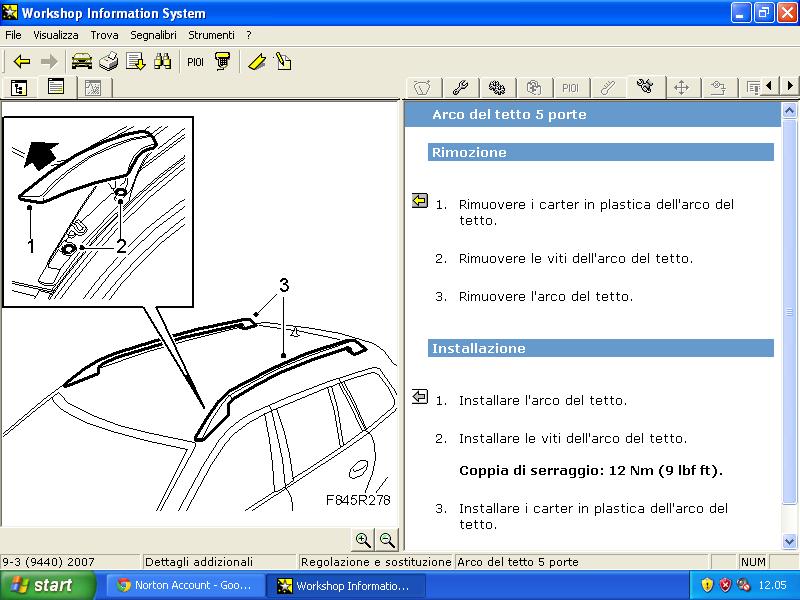
Task: Zoom out of the diagram
Action: click(x=387, y=540)
